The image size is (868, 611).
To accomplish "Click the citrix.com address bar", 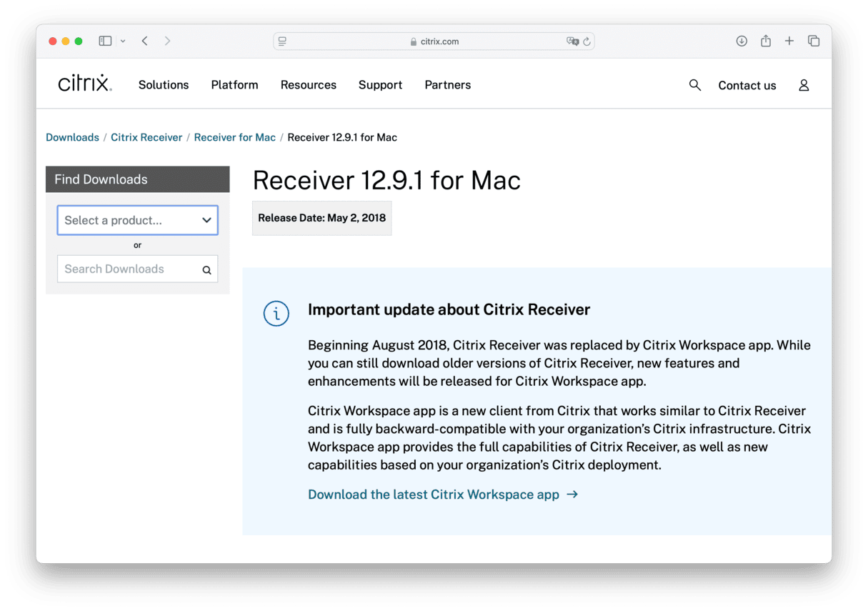I will point(434,41).
